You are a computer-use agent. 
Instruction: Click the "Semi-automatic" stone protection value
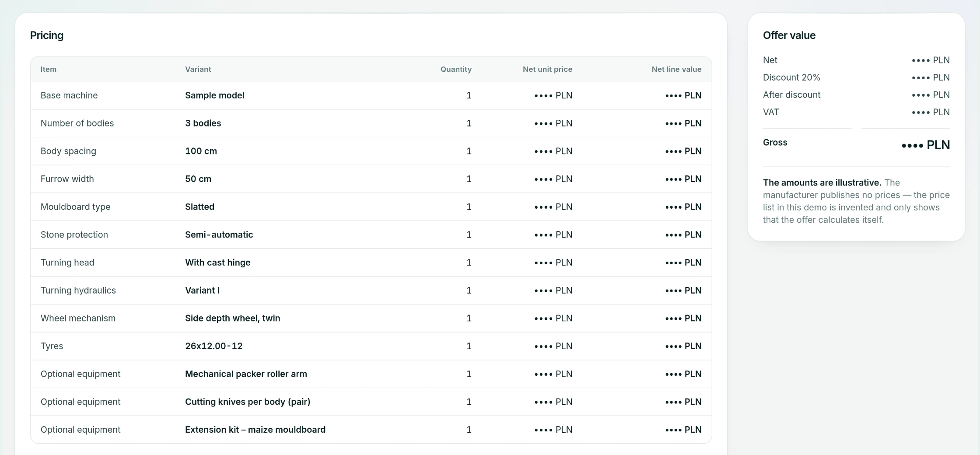click(219, 234)
